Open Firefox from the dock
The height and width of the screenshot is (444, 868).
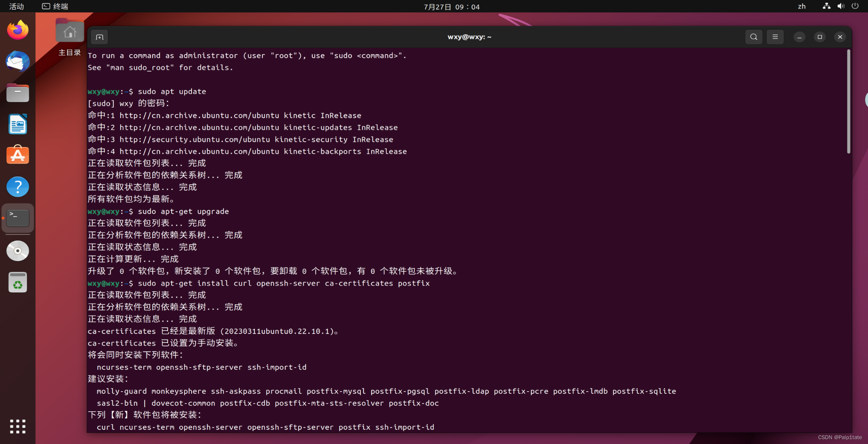(x=17, y=30)
